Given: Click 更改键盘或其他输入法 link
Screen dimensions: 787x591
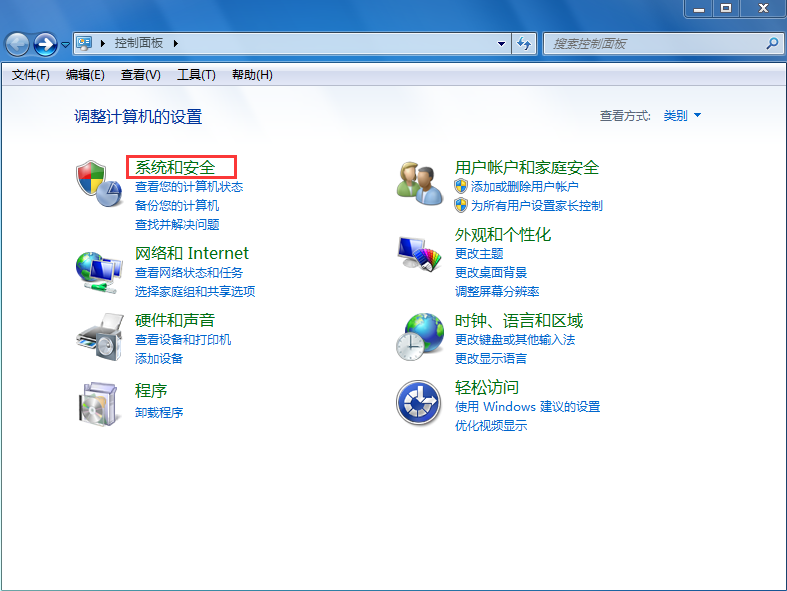Looking at the screenshot, I should pos(515,339).
